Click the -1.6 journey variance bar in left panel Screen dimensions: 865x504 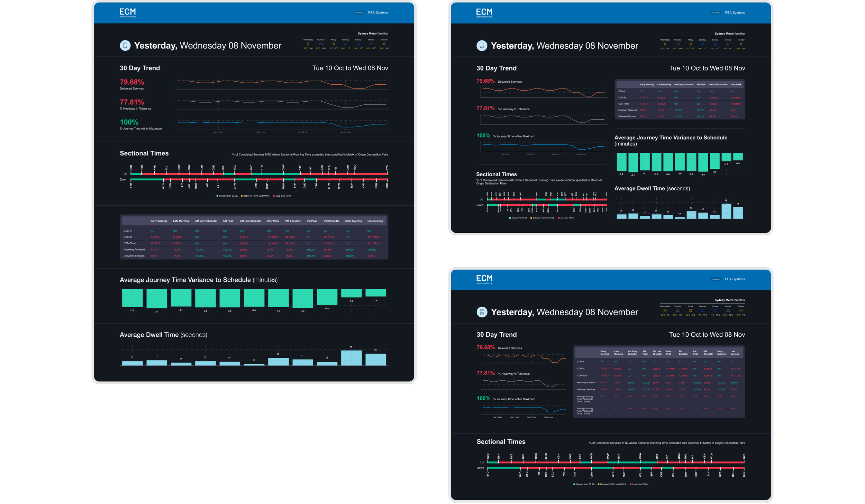click(351, 293)
